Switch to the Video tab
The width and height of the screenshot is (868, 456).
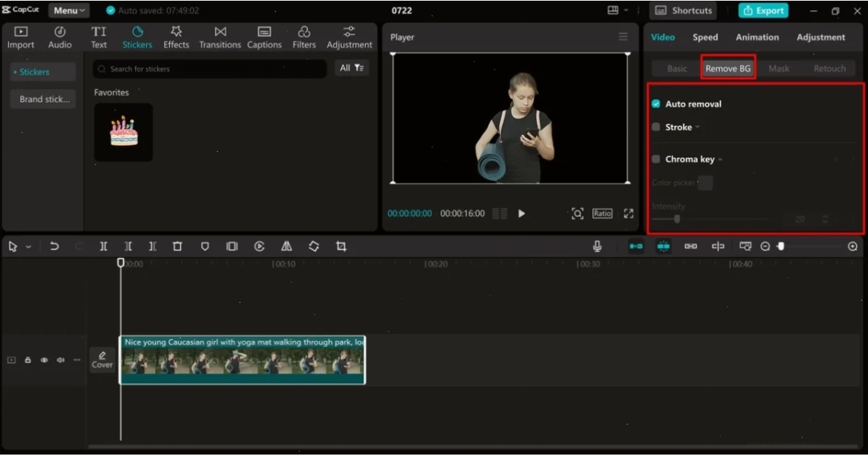663,37
